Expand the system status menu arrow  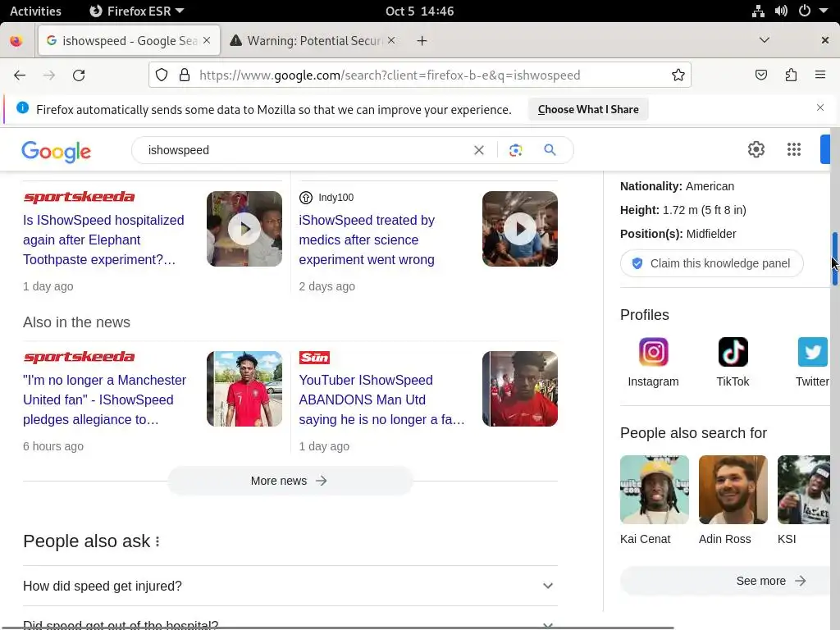tap(824, 11)
